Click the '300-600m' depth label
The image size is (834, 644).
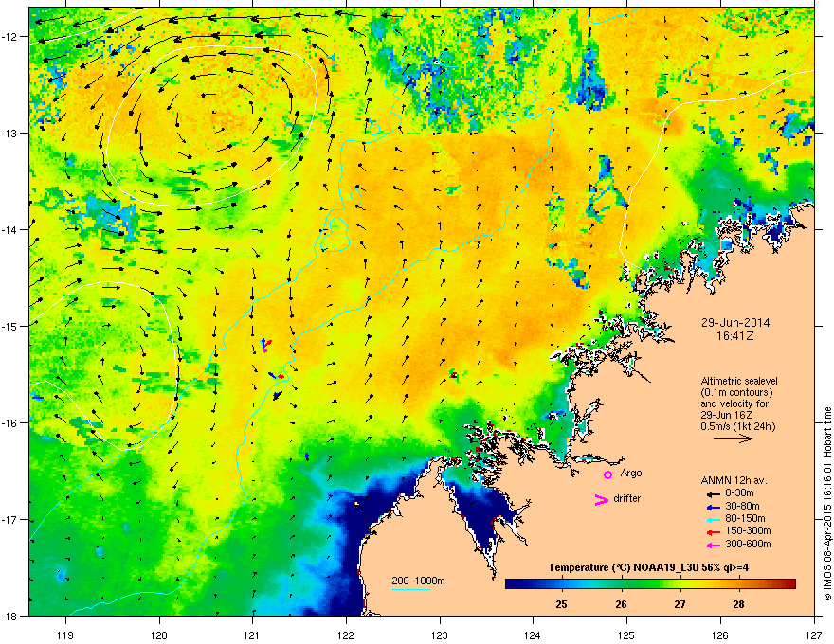[748, 545]
